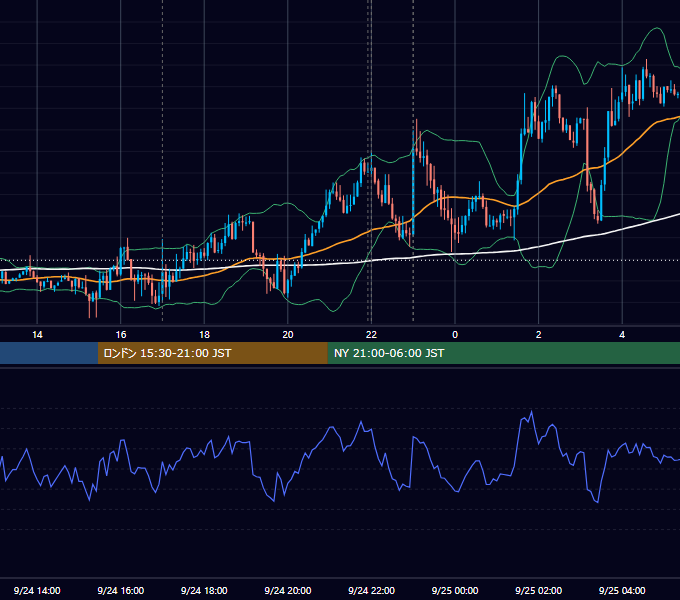Click the 9/24 14:00 date label
The image size is (680, 600).
[x=37, y=590]
